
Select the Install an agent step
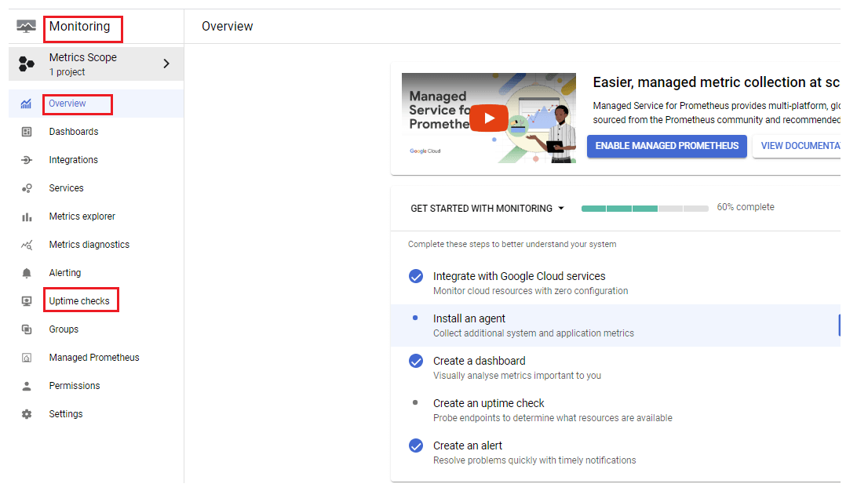tap(615, 326)
